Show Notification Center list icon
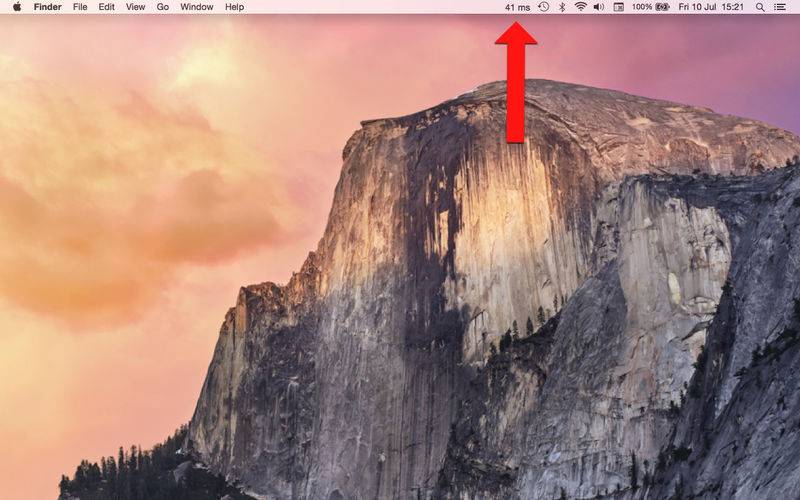The image size is (800, 500). tap(780, 7)
